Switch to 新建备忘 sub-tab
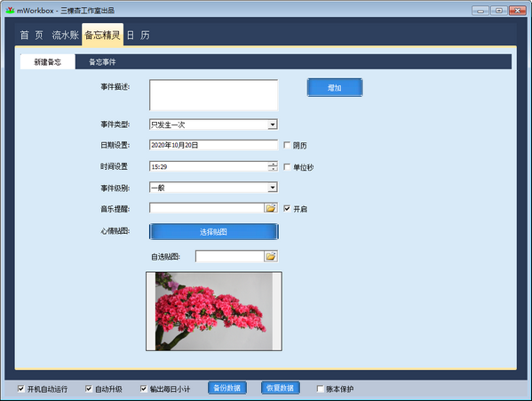This screenshot has width=532, height=401. coord(47,62)
